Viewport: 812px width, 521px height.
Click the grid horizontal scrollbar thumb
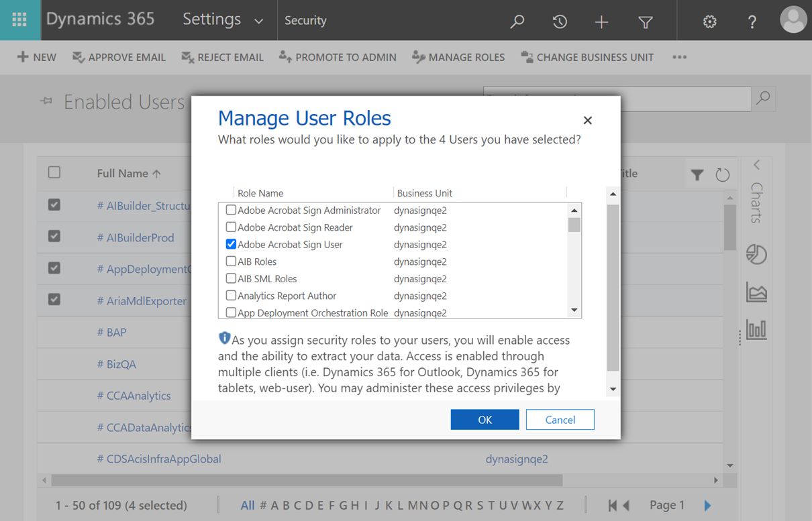(x=307, y=480)
